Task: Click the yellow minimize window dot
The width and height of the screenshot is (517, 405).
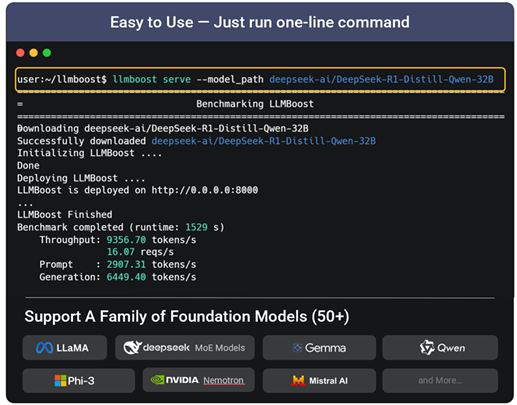Action: click(x=33, y=53)
